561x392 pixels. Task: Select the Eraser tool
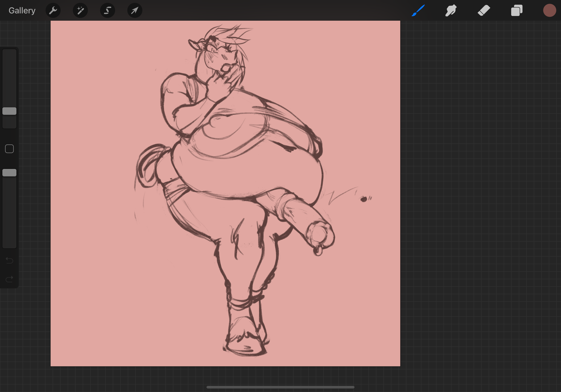point(484,11)
